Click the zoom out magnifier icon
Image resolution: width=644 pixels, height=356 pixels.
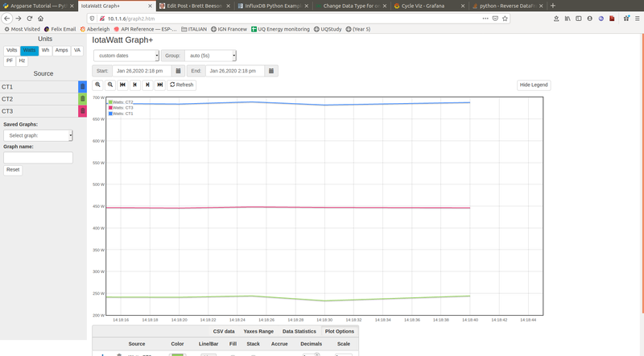coord(110,85)
